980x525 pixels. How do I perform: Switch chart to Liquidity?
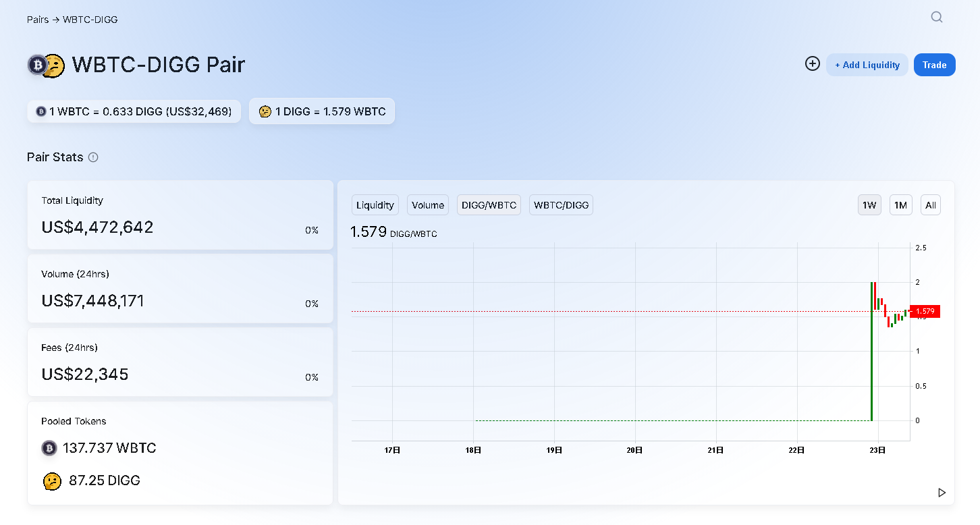[375, 205]
